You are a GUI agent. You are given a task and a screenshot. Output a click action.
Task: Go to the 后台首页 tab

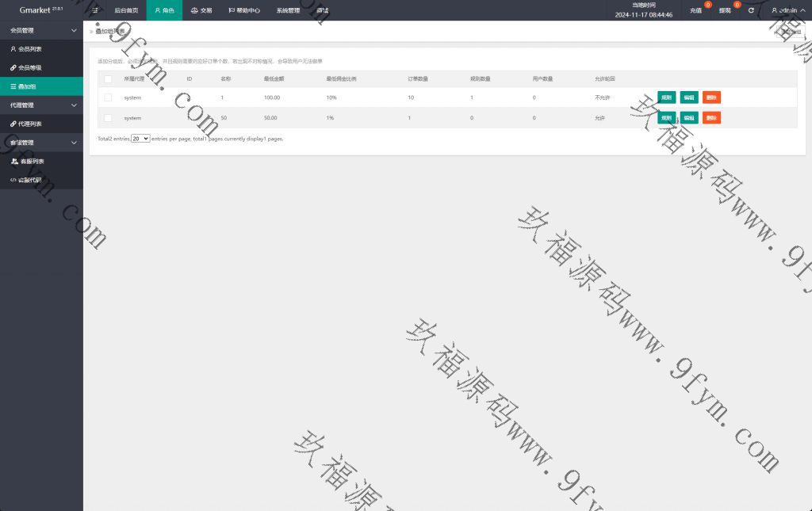click(x=125, y=10)
